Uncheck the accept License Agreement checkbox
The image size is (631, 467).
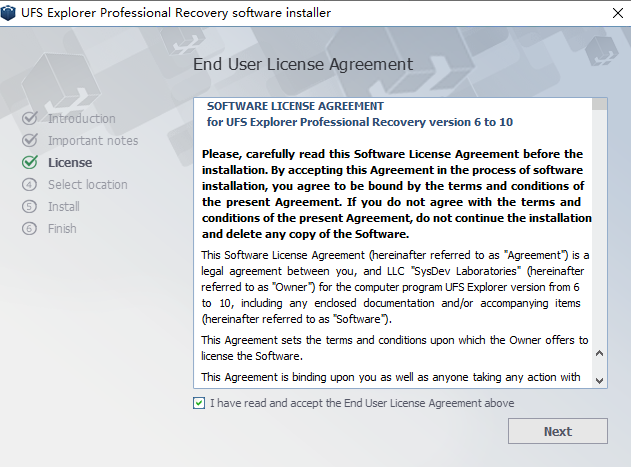200,403
